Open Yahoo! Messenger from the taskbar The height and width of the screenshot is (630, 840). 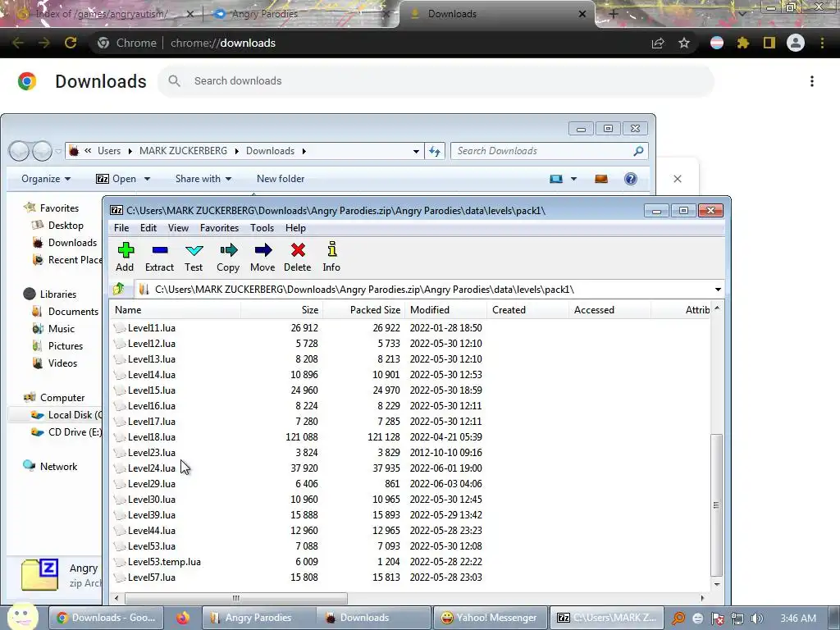(x=491, y=618)
